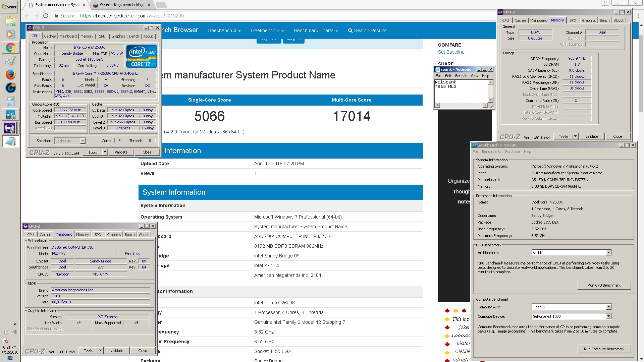Close the Overclocking browser tab
644x362 pixels.
pos(149,5)
